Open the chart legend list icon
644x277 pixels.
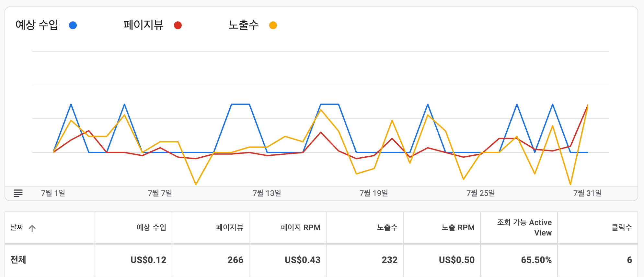18,193
